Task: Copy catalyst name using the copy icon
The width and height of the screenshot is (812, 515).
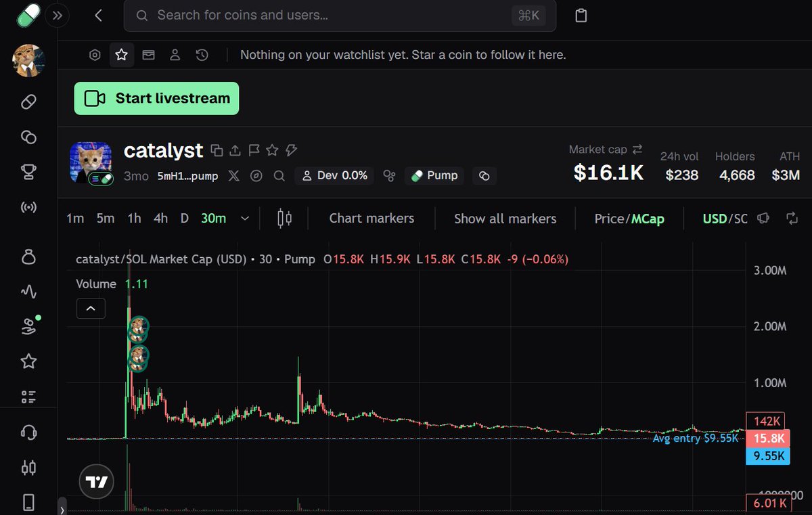Action: (217, 150)
